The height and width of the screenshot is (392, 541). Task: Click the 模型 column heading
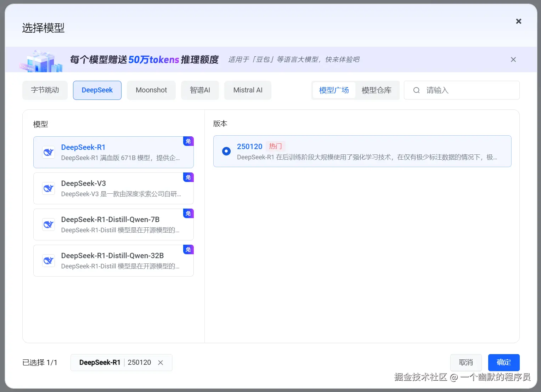pyautogui.click(x=40, y=124)
